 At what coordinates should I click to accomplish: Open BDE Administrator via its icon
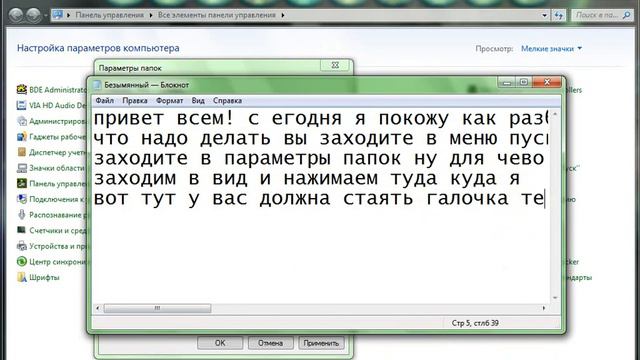click(x=22, y=89)
